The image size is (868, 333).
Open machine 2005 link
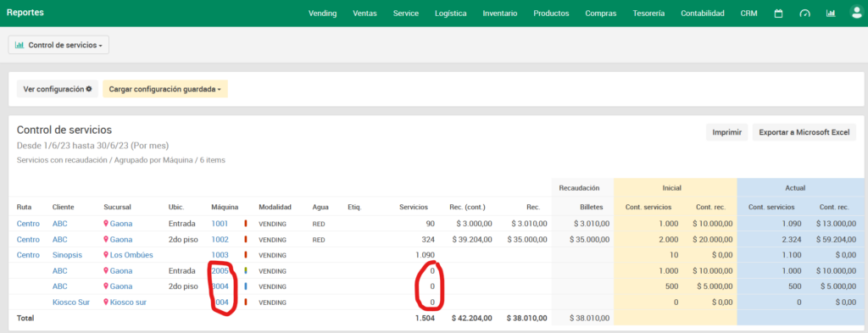[220, 270]
